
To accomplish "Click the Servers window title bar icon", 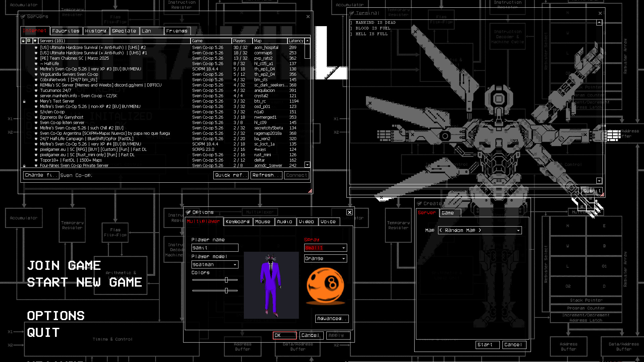I will (23, 16).
